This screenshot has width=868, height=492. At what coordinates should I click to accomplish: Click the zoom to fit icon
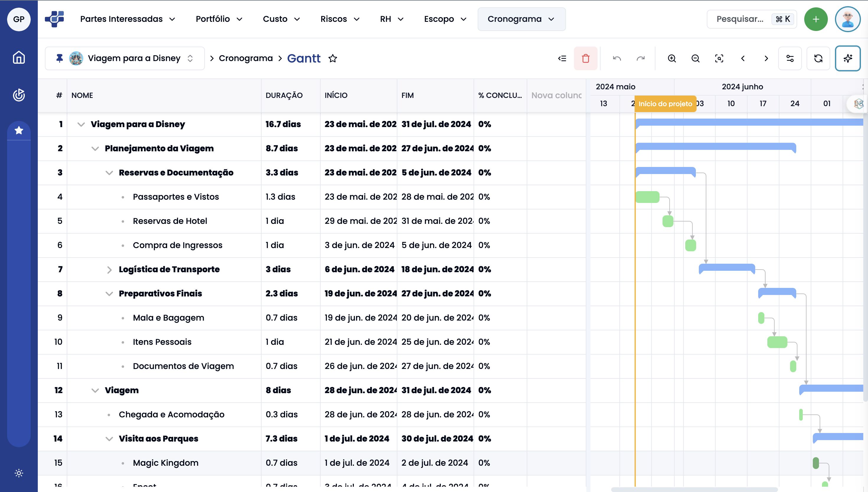click(719, 58)
